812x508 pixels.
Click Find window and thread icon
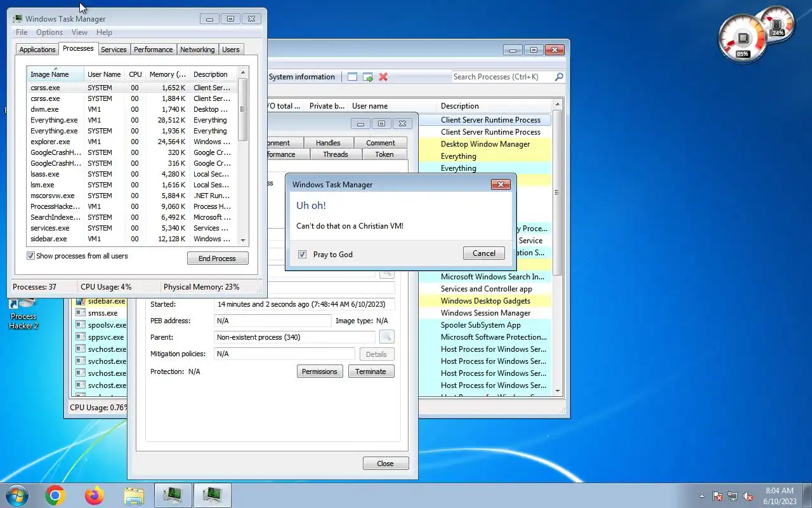[x=368, y=77]
